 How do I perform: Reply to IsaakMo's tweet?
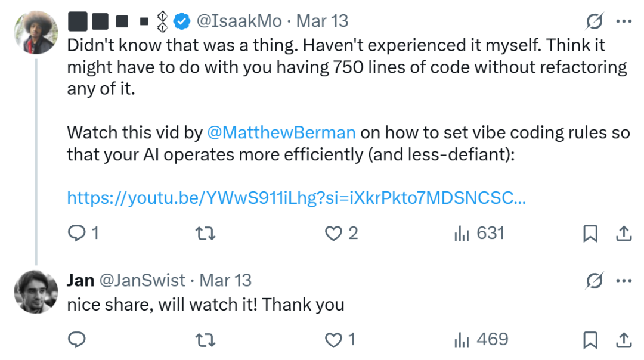click(77, 234)
